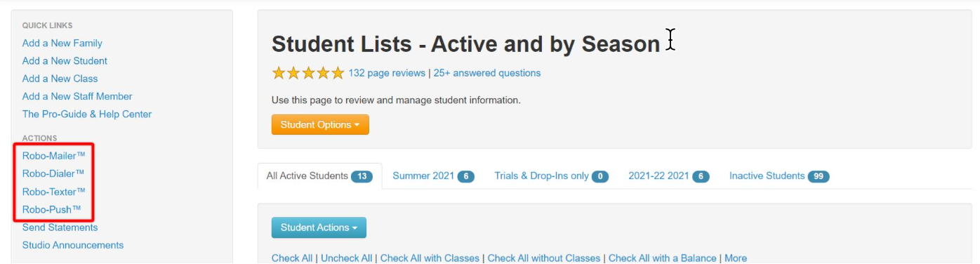Switch to the Summer 2021 tab

433,176
